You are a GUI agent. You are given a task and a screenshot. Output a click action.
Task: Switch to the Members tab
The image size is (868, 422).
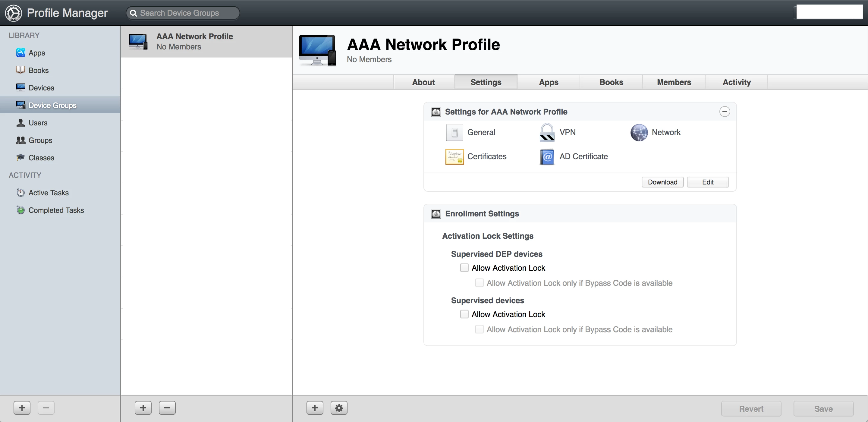coord(674,82)
